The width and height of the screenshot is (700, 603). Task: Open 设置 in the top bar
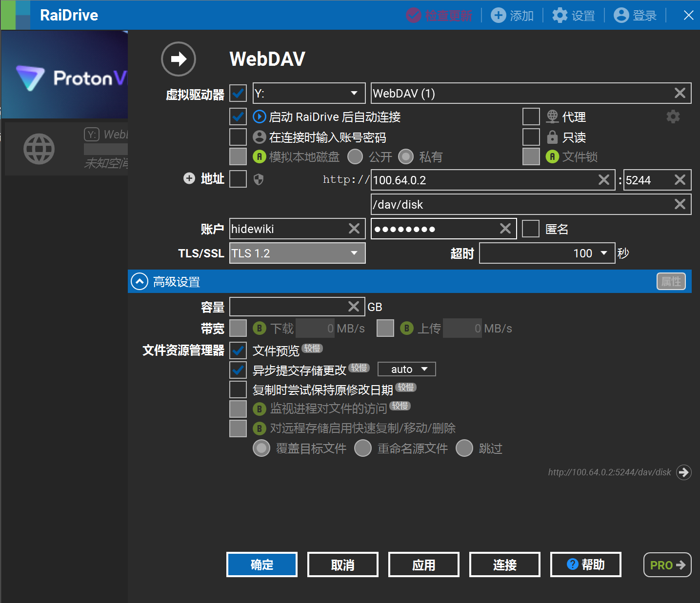click(574, 16)
